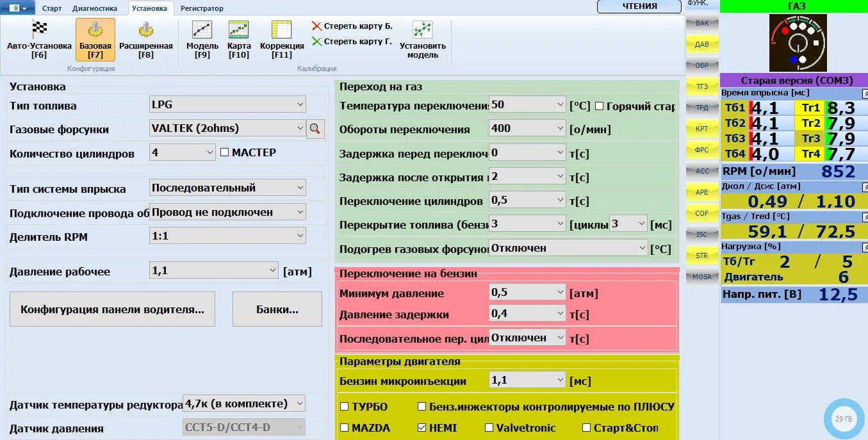Open the application menu button
Image resolution: width=868 pixels, height=440 pixels.
[x=19, y=8]
